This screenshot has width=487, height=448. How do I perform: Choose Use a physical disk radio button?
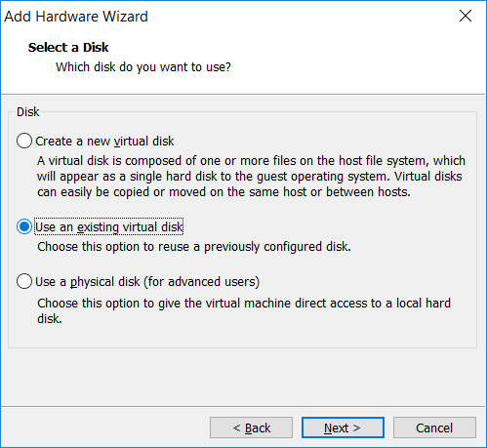(24, 281)
